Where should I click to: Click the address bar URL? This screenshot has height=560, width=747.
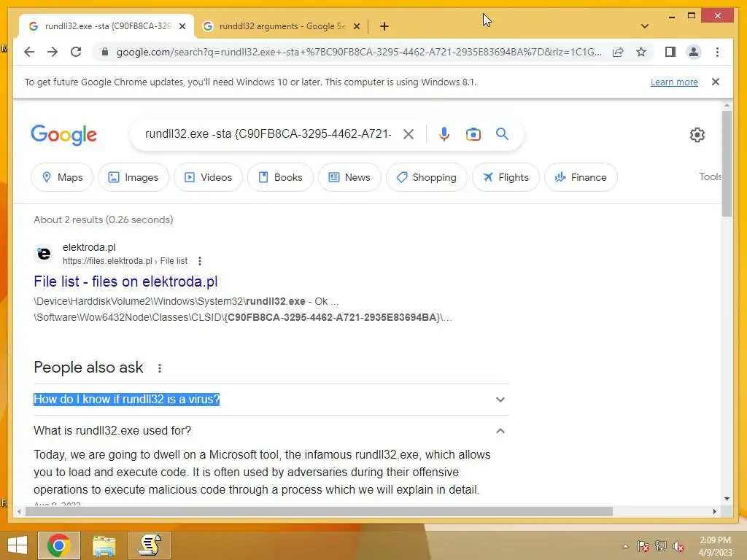pos(359,52)
